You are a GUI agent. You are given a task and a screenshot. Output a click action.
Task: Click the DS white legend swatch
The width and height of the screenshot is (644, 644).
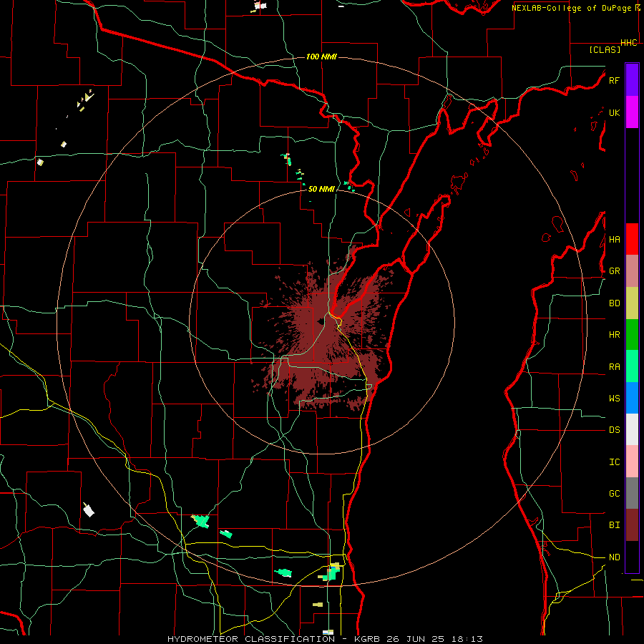(x=632, y=429)
